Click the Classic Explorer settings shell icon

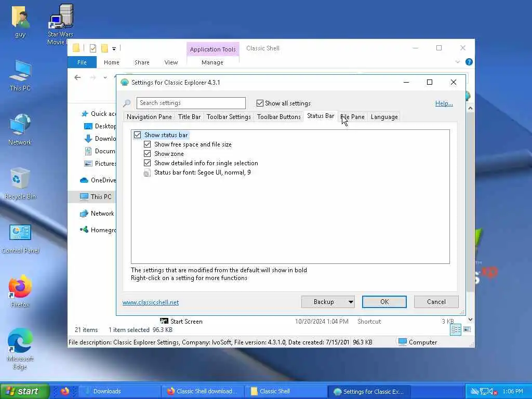click(x=125, y=83)
